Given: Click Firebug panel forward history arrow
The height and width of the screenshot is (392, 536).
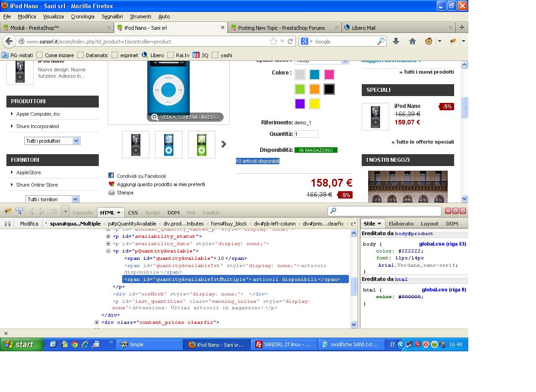Looking at the screenshot, I should (x=42, y=211).
